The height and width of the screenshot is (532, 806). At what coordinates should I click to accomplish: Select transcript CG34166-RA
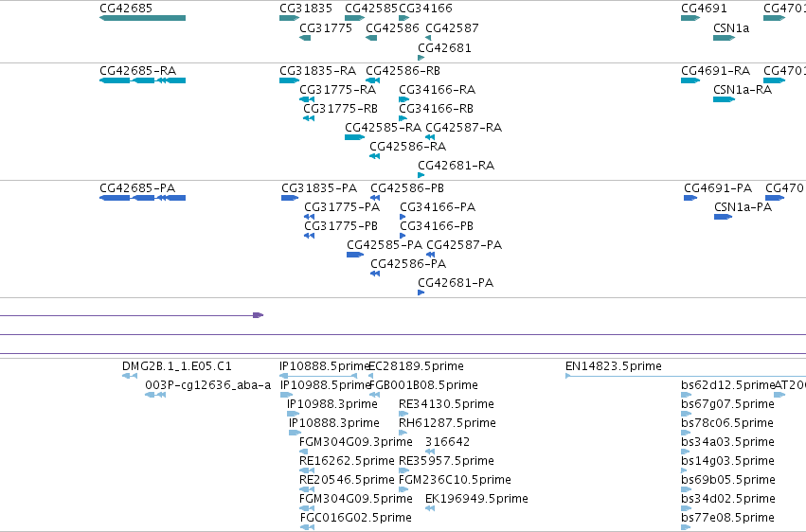[x=404, y=99]
